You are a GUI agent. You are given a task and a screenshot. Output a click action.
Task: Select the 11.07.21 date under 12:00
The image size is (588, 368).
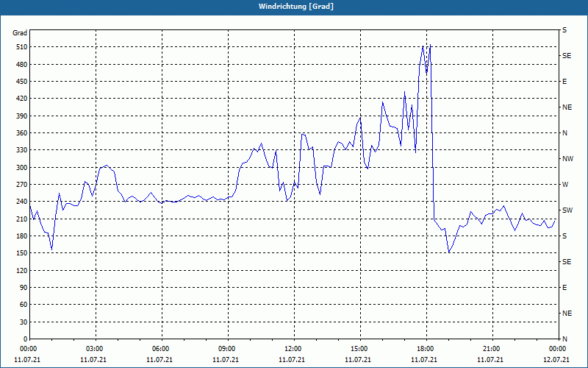292,360
